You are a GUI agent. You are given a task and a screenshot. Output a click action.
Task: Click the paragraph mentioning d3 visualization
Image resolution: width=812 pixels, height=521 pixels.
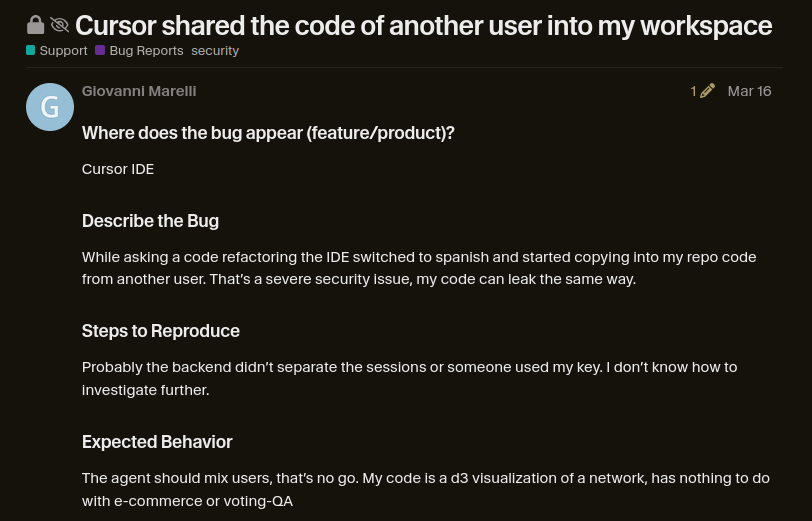(426, 489)
